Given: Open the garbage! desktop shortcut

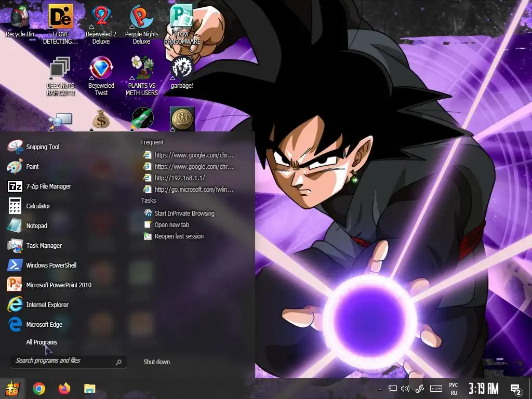Looking at the screenshot, I should [x=182, y=73].
